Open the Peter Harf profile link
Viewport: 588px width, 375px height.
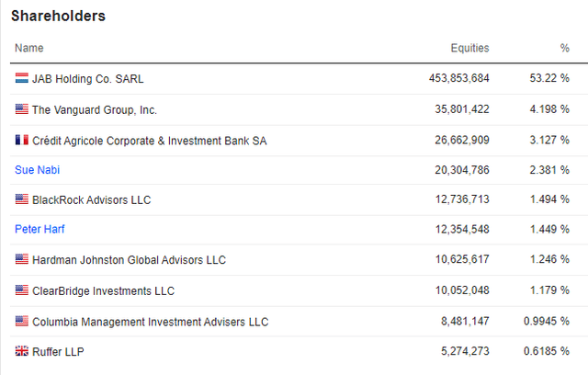click(x=40, y=230)
